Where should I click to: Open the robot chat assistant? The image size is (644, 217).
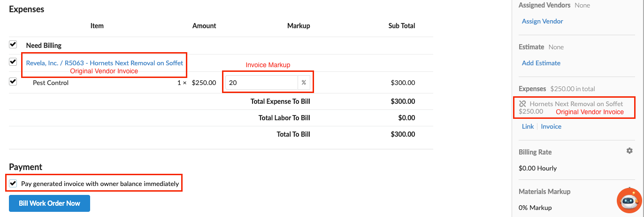click(629, 201)
